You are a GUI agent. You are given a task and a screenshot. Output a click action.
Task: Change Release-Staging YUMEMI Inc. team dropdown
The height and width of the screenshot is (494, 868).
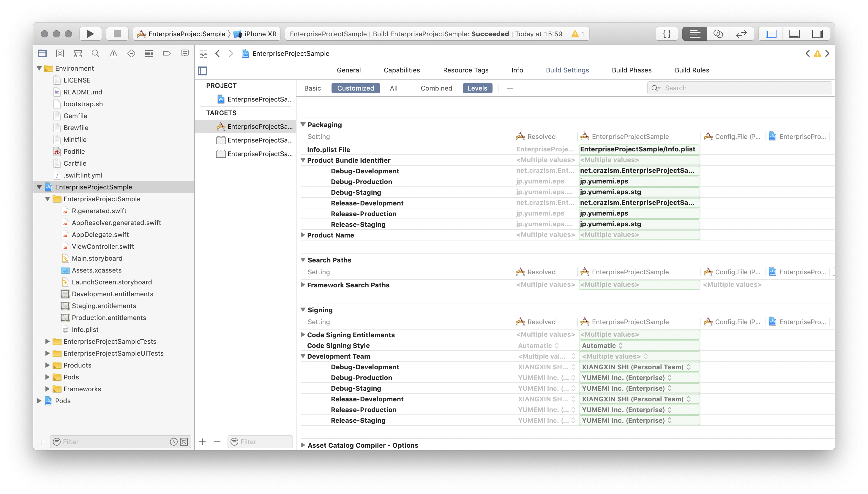tap(639, 420)
